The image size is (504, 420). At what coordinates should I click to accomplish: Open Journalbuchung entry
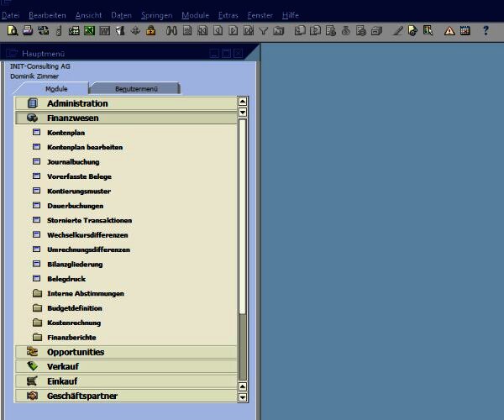click(73, 162)
